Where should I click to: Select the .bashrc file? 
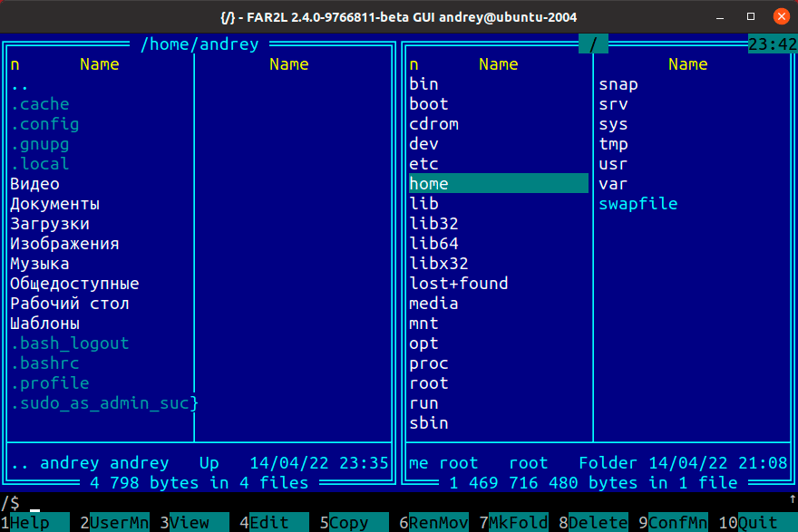click(45, 363)
